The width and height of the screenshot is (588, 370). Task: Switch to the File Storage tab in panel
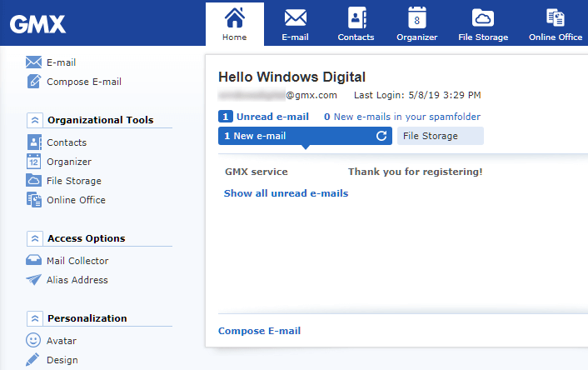pos(440,136)
